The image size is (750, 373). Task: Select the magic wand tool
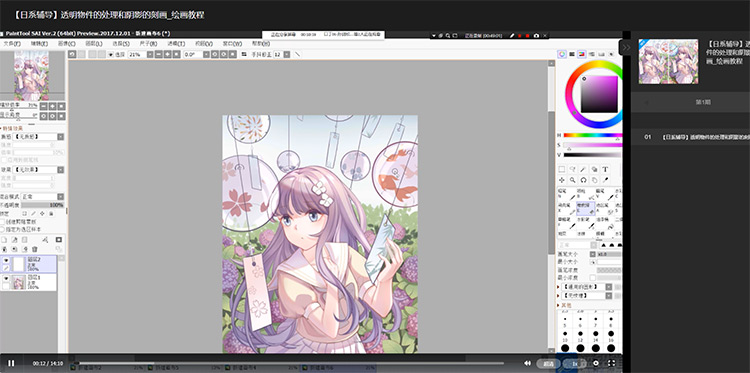(x=583, y=169)
